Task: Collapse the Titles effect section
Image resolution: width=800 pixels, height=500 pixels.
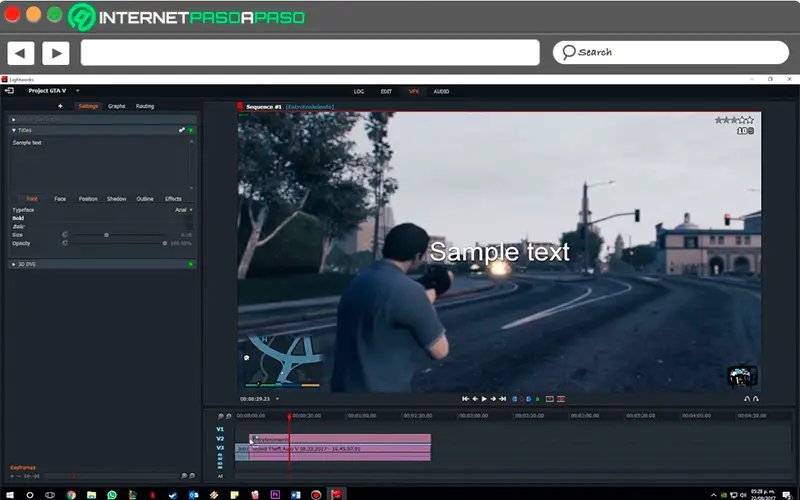Action: tap(14, 130)
